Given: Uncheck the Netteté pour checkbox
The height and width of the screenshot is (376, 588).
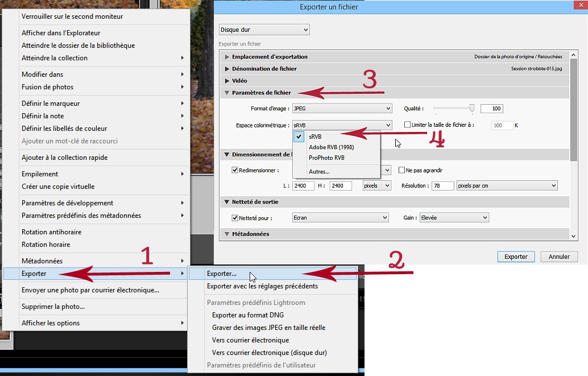Looking at the screenshot, I should 235,218.
